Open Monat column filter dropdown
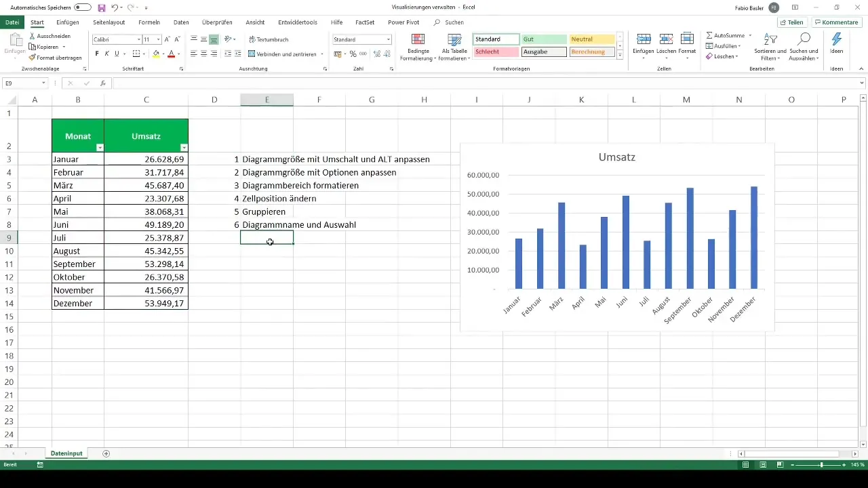Screen dimensions: 868x488 100,147
